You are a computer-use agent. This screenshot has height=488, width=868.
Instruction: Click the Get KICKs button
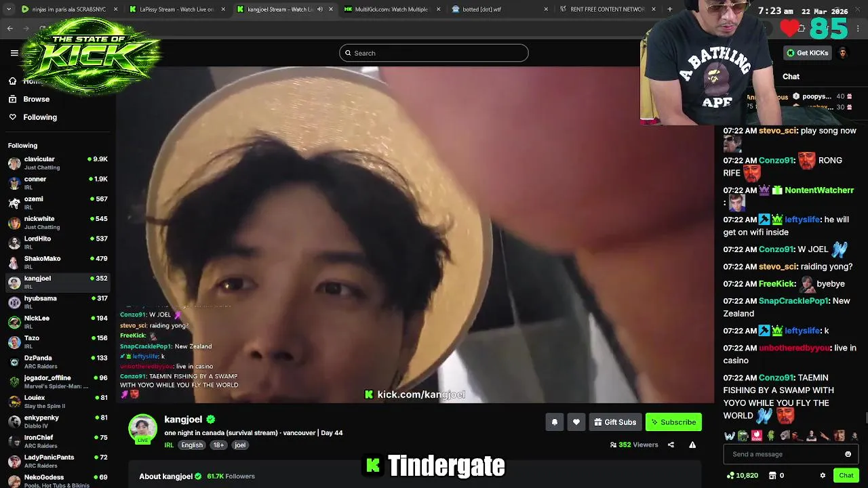pos(807,53)
